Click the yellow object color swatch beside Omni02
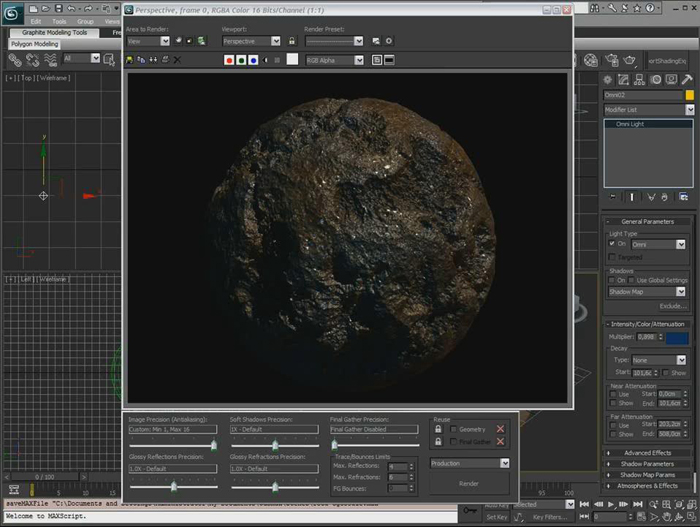Image resolution: width=700 pixels, height=527 pixels. point(690,95)
